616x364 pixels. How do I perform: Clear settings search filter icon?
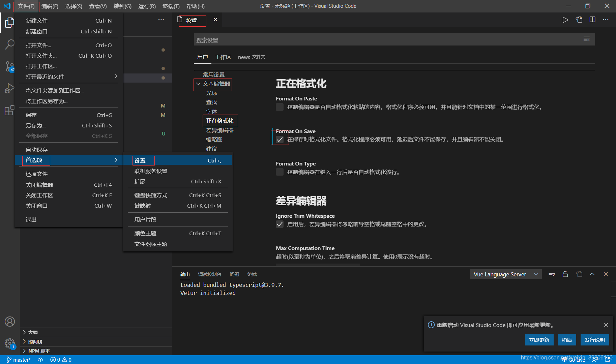click(x=587, y=39)
